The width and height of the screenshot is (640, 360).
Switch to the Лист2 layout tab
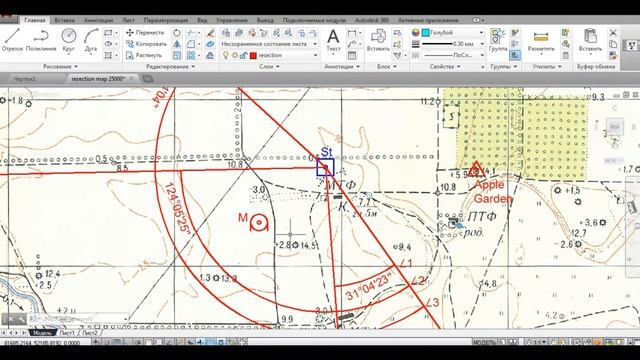coord(90,333)
